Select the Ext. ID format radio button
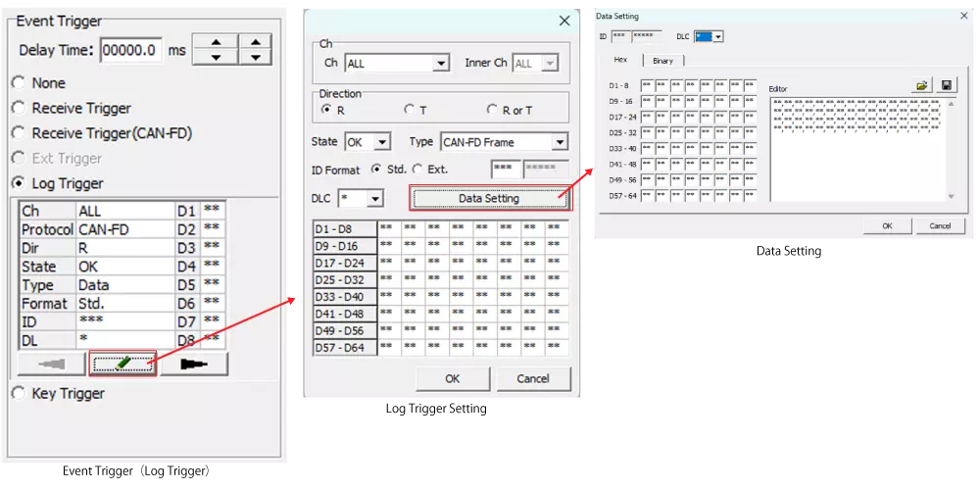The image size is (980, 490). (418, 170)
